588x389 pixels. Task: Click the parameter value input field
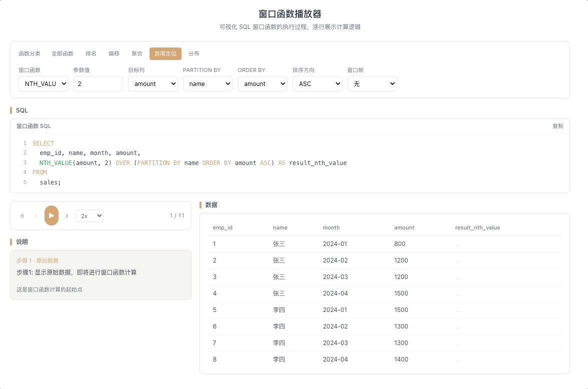coord(98,83)
